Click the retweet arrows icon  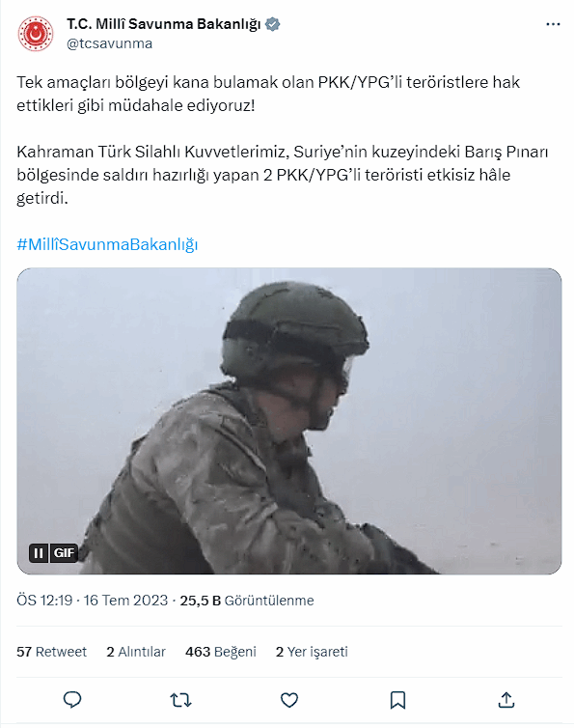click(x=180, y=700)
